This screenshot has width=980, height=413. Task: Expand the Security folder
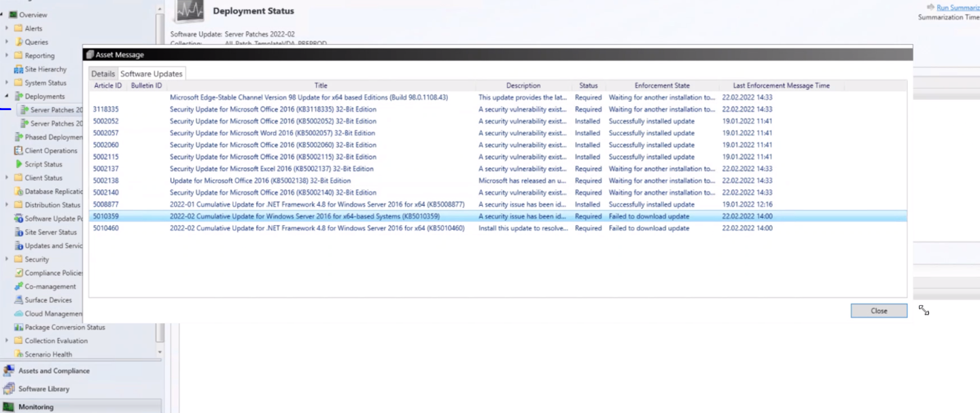point(5,259)
